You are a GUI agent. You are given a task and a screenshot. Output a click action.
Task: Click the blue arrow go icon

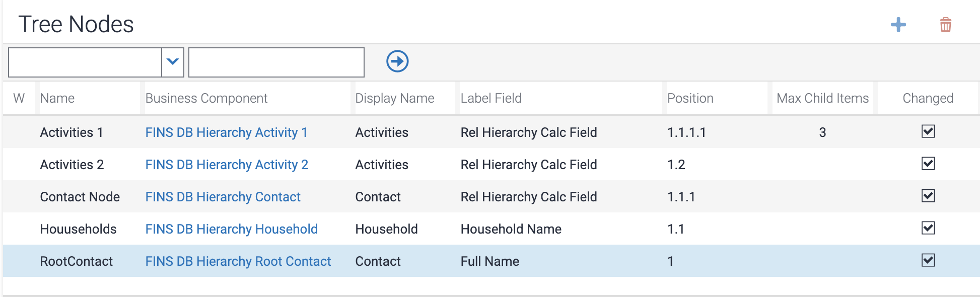pos(397,61)
